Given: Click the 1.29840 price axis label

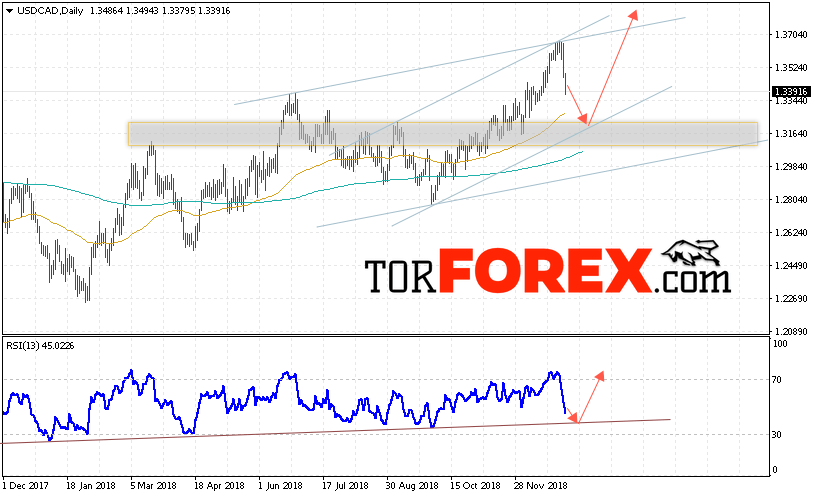Looking at the screenshot, I should pyautogui.click(x=791, y=166).
